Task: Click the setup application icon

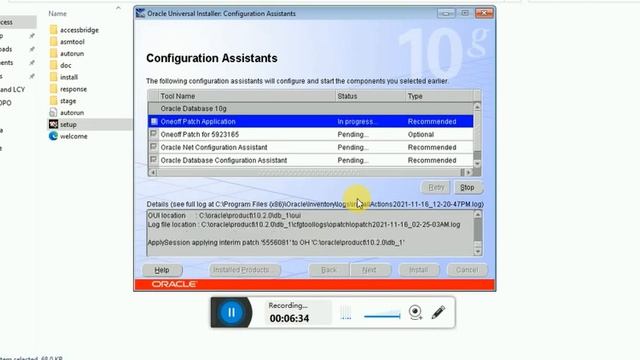Action: tap(53, 124)
